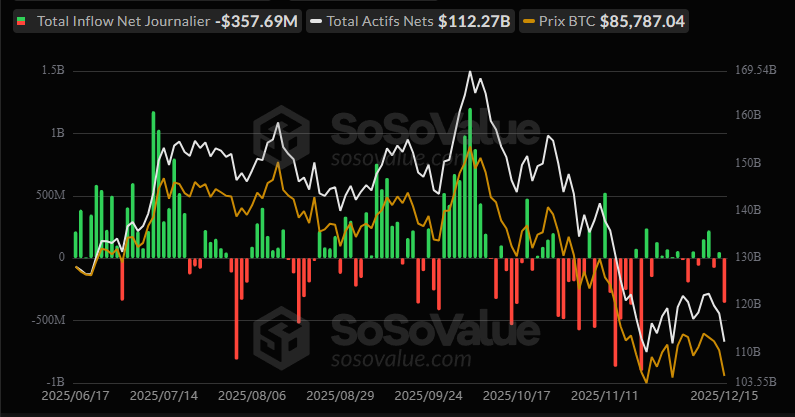The image size is (795, 417).
Task: Click the 150B right axis label
Action: [x=748, y=163]
